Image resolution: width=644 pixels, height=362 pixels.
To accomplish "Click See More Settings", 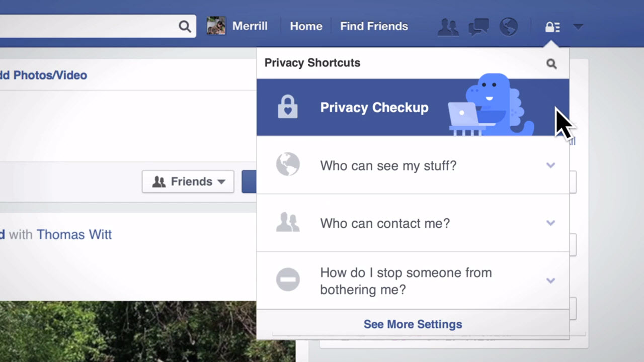I will pyautogui.click(x=413, y=324).
